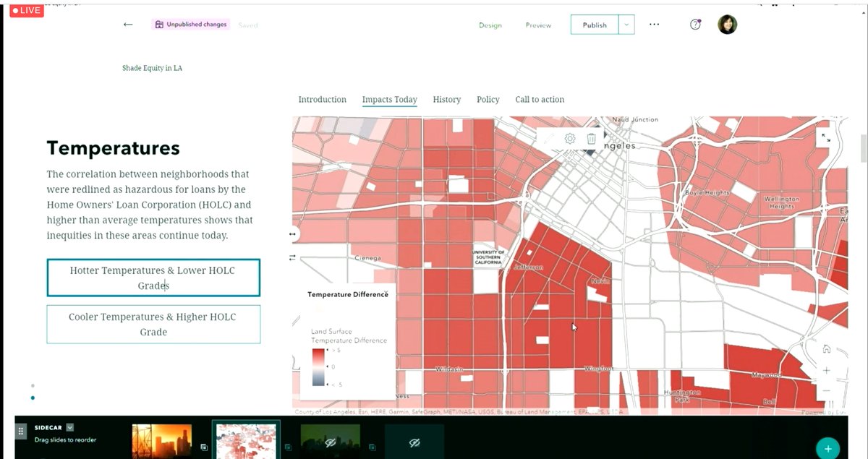The height and width of the screenshot is (459, 868).
Task: Select Cooler Temperatures & Higher HOLC Grade button
Action: coord(153,325)
